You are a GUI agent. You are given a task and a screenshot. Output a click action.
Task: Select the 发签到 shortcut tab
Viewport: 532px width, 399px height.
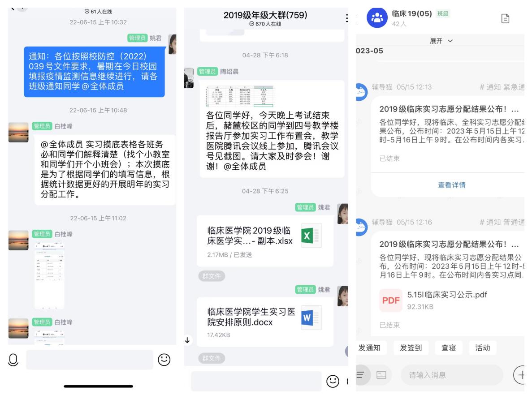[x=411, y=348]
